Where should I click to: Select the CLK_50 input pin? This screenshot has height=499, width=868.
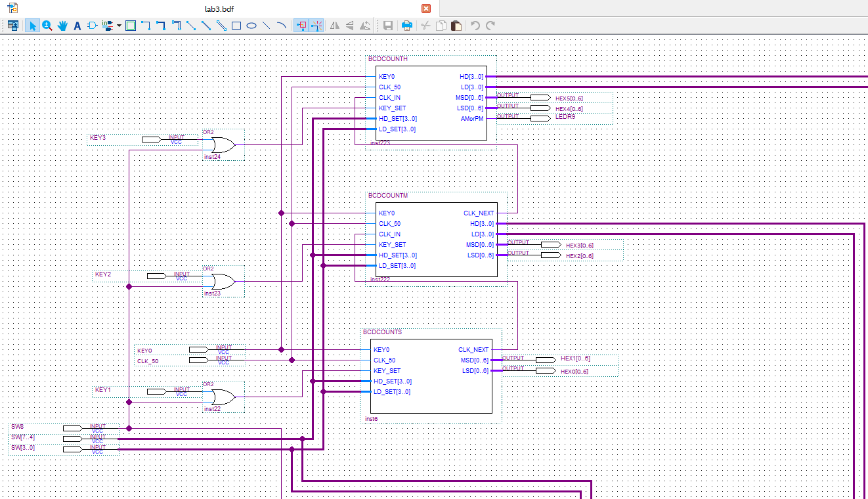(190, 360)
